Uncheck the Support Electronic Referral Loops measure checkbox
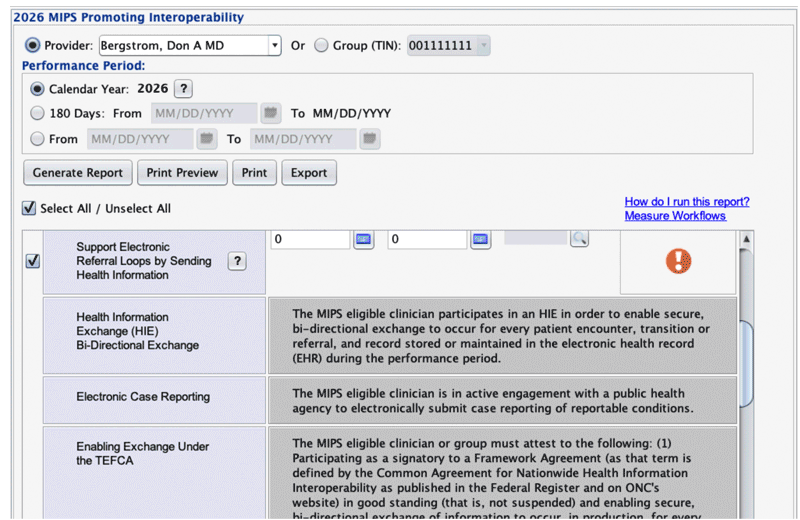This screenshot has width=800, height=520. [x=33, y=261]
